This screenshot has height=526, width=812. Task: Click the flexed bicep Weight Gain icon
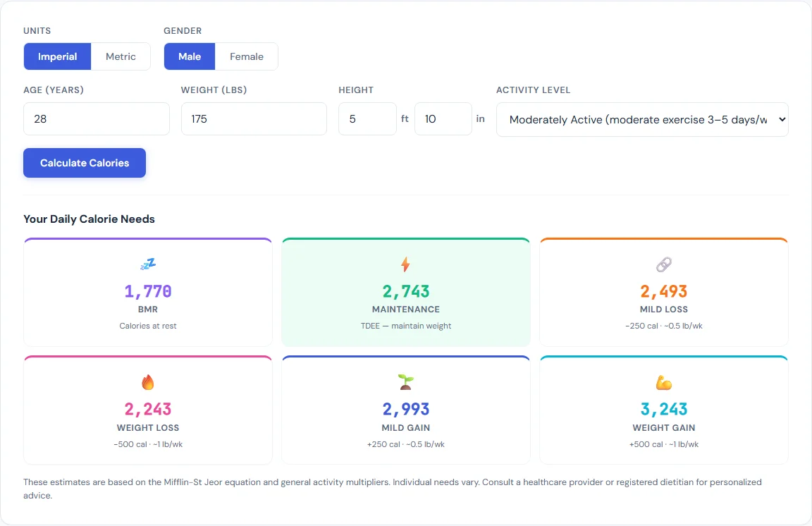coord(663,382)
